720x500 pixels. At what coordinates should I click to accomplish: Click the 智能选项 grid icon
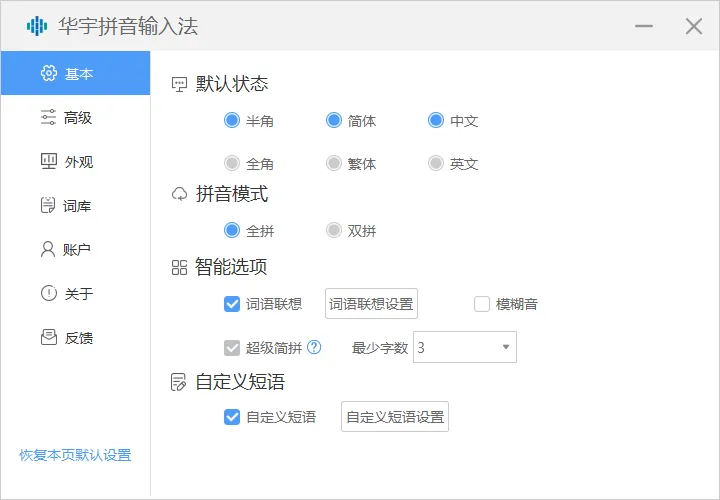point(179,267)
